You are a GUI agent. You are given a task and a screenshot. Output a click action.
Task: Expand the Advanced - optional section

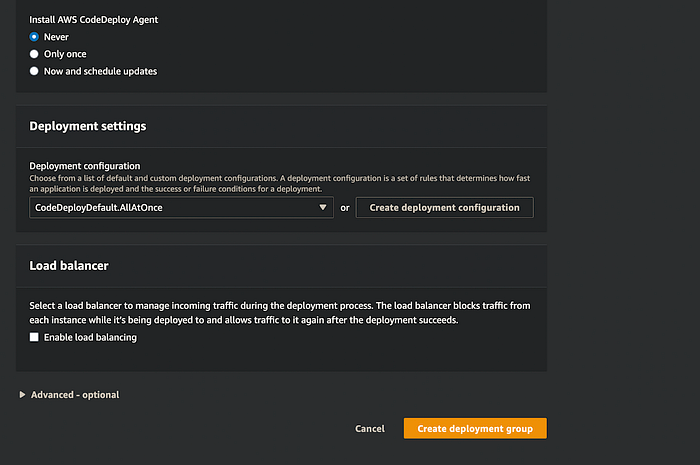click(75, 395)
